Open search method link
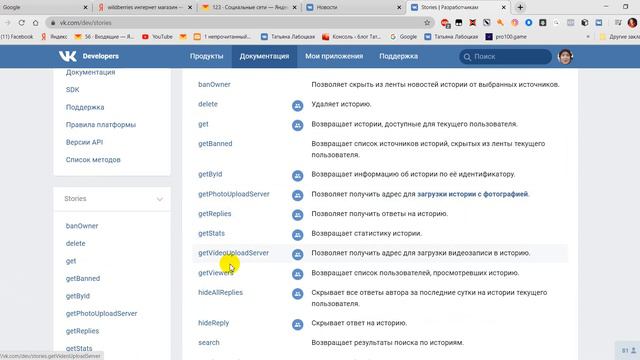Image resolution: width=640 pixels, height=360 pixels. coord(209,342)
